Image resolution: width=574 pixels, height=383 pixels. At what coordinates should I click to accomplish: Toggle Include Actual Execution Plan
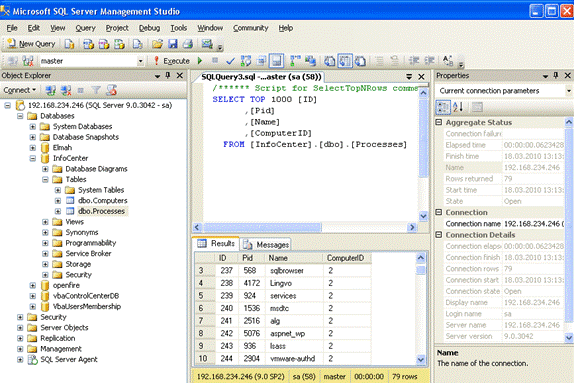coord(295,61)
